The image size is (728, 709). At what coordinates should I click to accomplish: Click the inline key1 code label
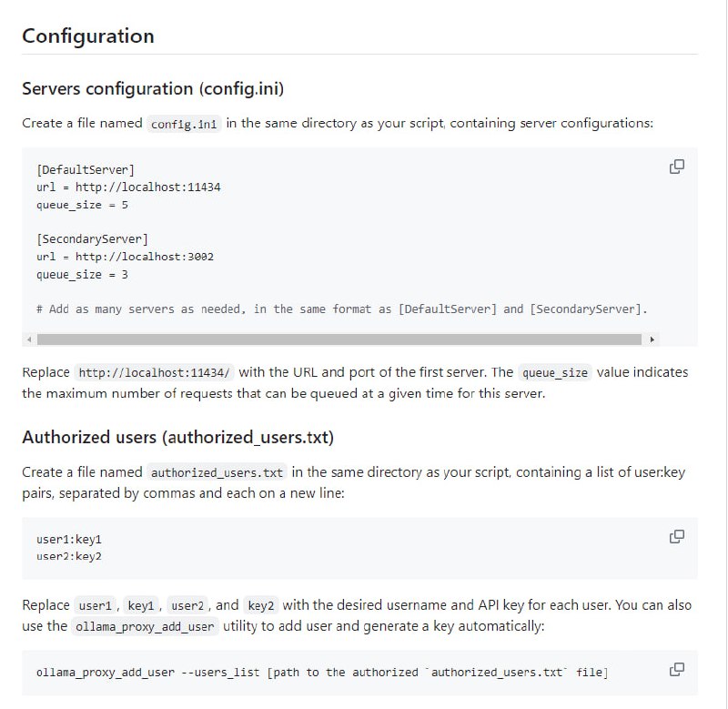pyautogui.click(x=141, y=605)
